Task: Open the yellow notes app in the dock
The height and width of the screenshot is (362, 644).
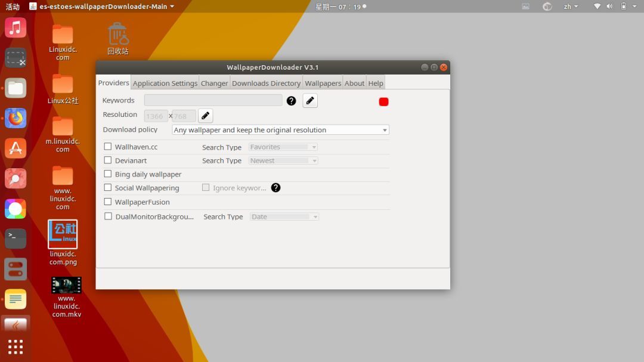Action: tap(16, 299)
